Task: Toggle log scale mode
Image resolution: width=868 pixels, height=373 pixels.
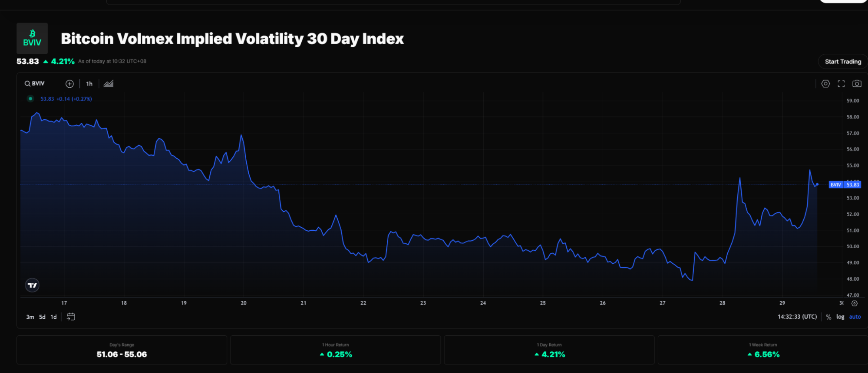Action: pyautogui.click(x=840, y=317)
